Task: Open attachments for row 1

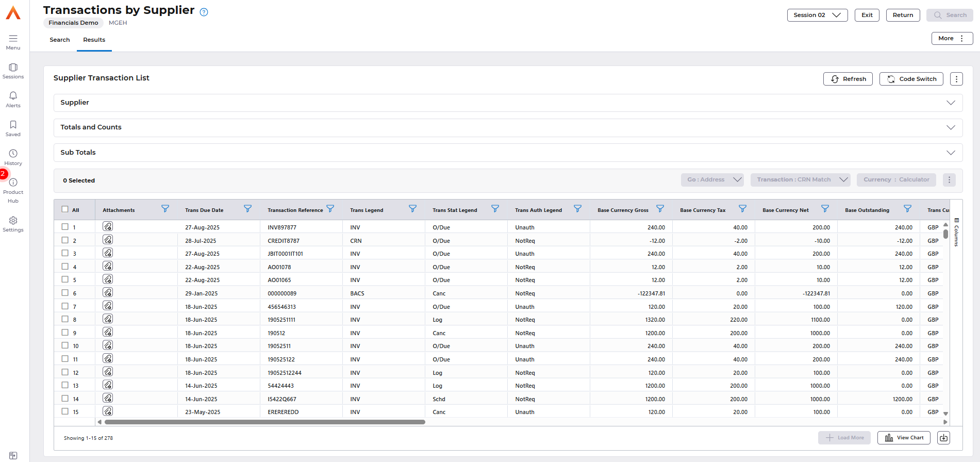Action: (108, 227)
